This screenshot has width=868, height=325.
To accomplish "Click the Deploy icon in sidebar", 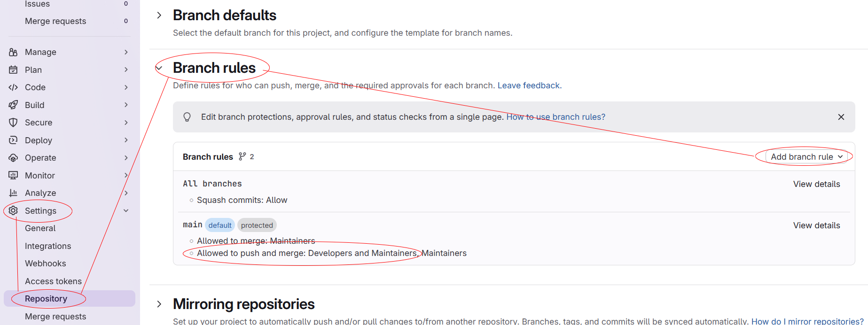I will 13,140.
